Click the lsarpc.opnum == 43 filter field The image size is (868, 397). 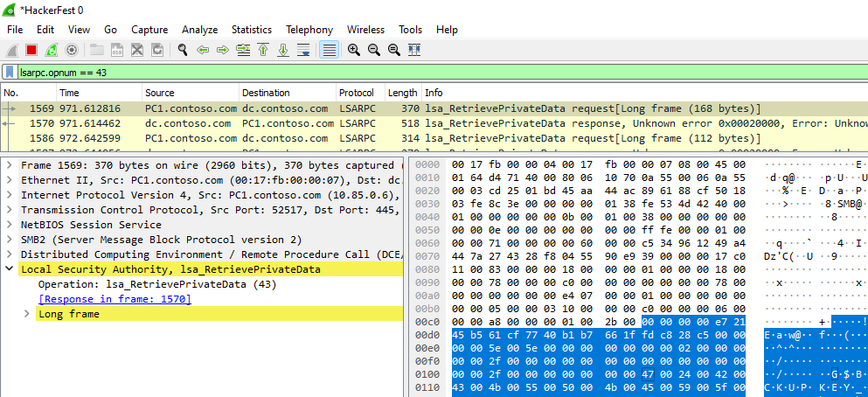[x=441, y=72]
